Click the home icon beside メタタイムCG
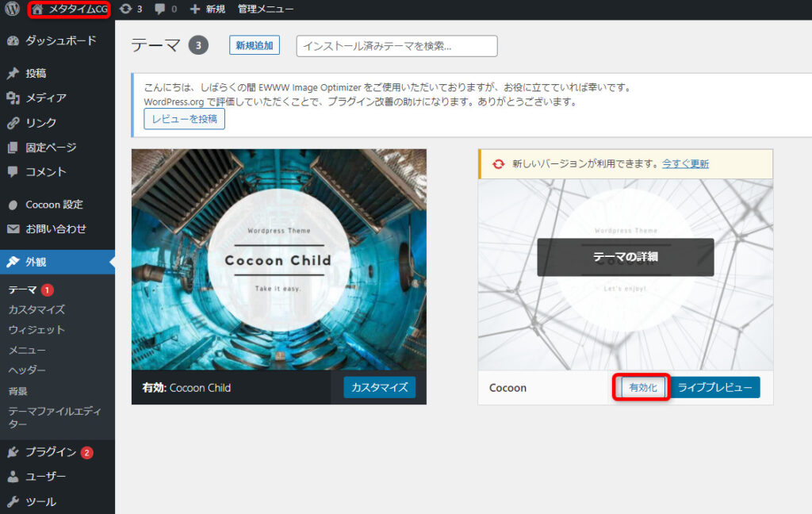This screenshot has width=812, height=514. (x=37, y=10)
